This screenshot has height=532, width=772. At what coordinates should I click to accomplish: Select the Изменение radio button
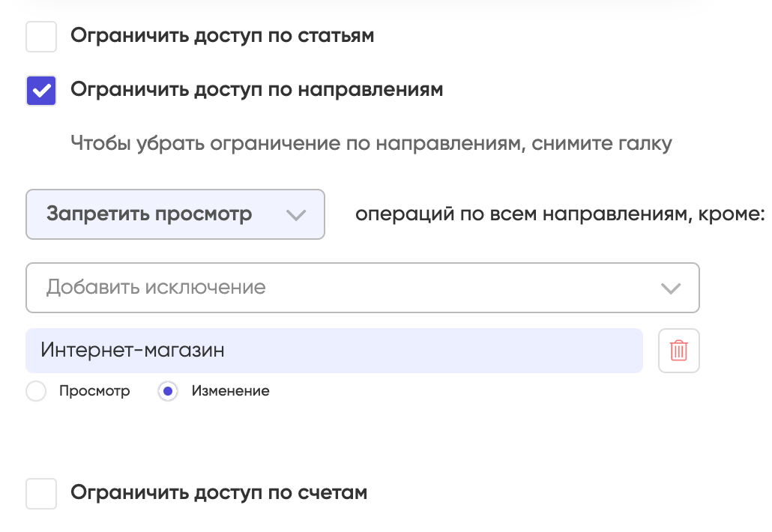(x=168, y=391)
